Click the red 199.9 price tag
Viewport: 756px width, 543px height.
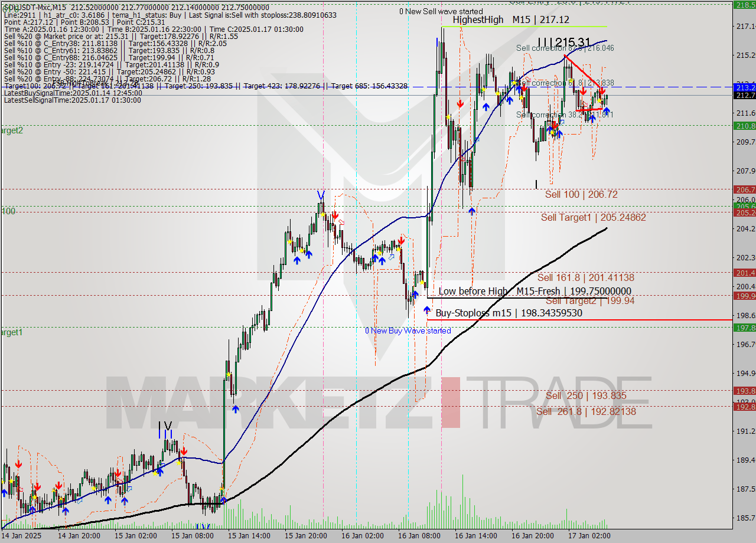pyautogui.click(x=745, y=295)
